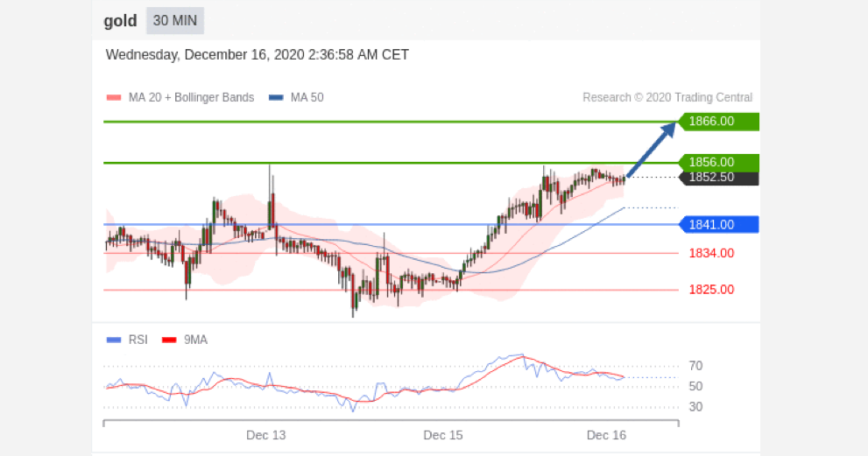Click the 1866.00 green target price tag
Viewport: 868px width, 456px height.
coord(718,121)
